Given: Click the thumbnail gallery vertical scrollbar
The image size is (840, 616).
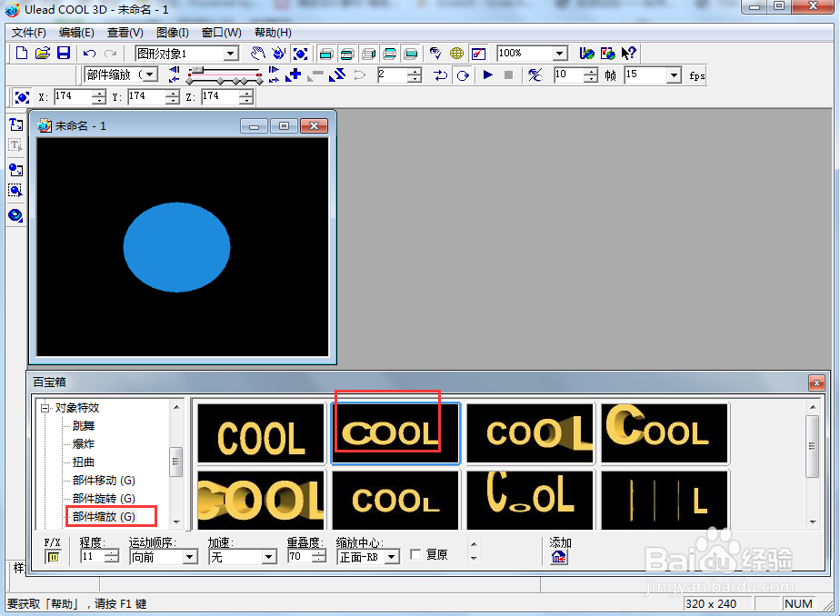Looking at the screenshot, I should coord(813,464).
